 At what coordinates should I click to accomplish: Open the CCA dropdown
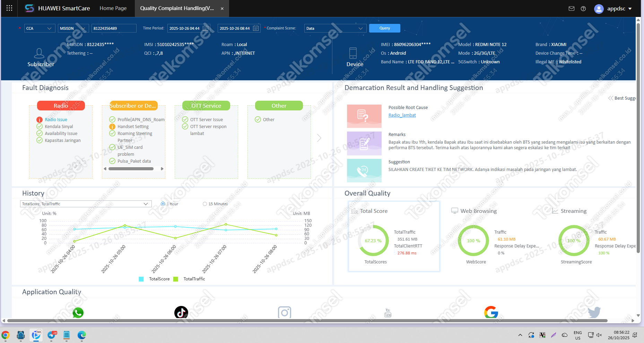[x=40, y=28]
